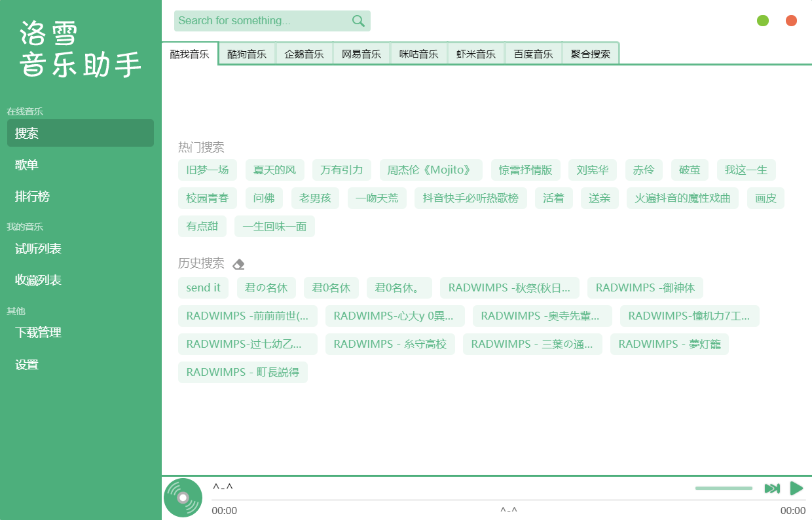This screenshot has width=812, height=520.
Task: Focus the 'Search for something...' field
Action: click(x=262, y=21)
